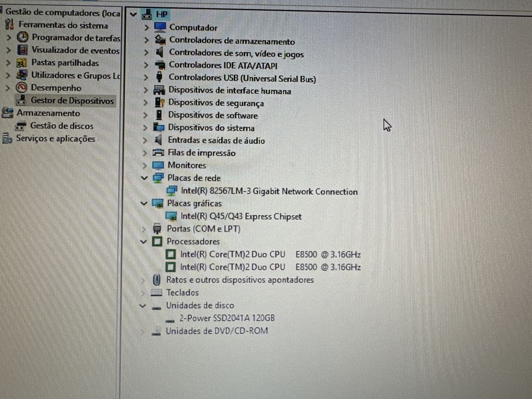Select Armazenamento in left pane

[x=48, y=113]
